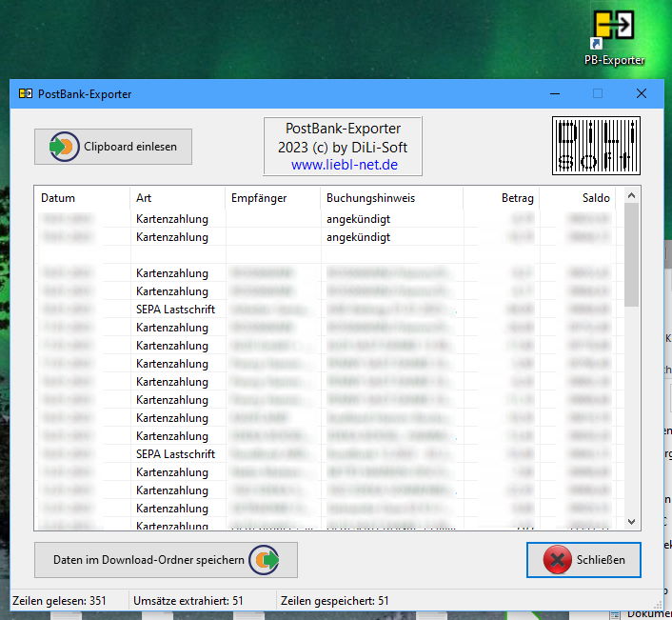The image size is (672, 620).
Task: Click the PostBank-Exporter title bar icon
Action: tap(26, 93)
